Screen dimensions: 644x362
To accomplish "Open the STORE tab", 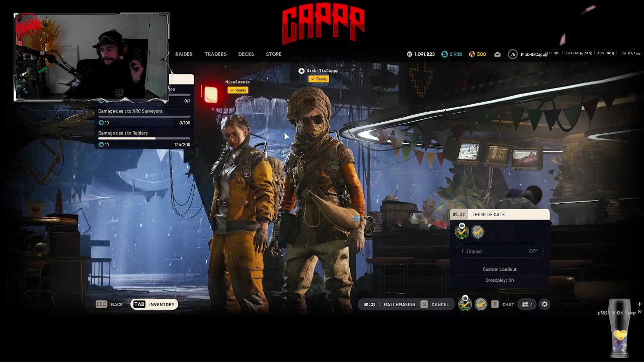I will [274, 54].
